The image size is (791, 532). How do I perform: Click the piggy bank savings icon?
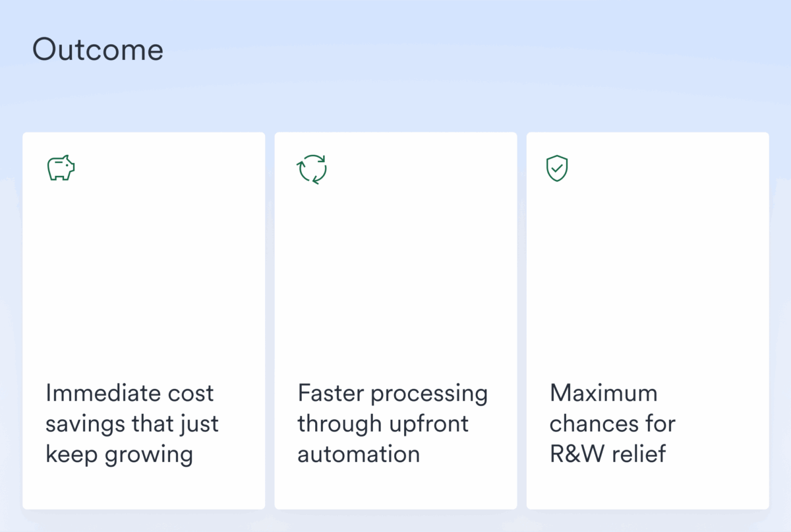(61, 169)
